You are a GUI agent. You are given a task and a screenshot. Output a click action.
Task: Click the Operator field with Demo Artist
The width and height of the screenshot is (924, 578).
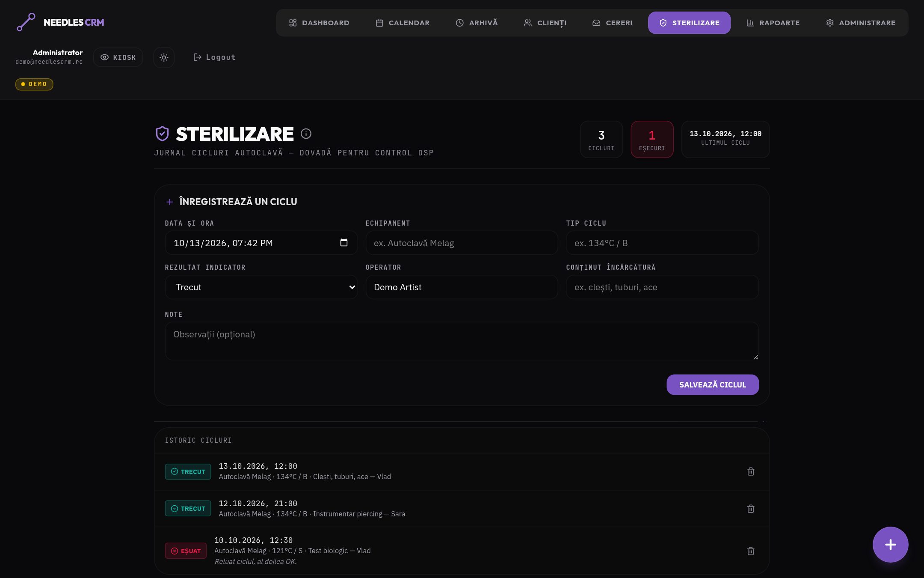coord(462,287)
